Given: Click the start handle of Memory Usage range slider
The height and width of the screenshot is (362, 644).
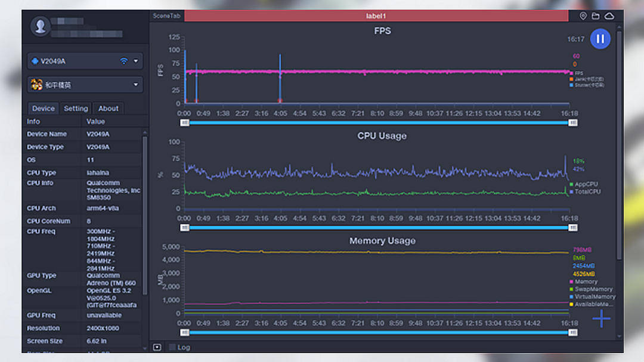Looking at the screenshot, I should (184, 332).
